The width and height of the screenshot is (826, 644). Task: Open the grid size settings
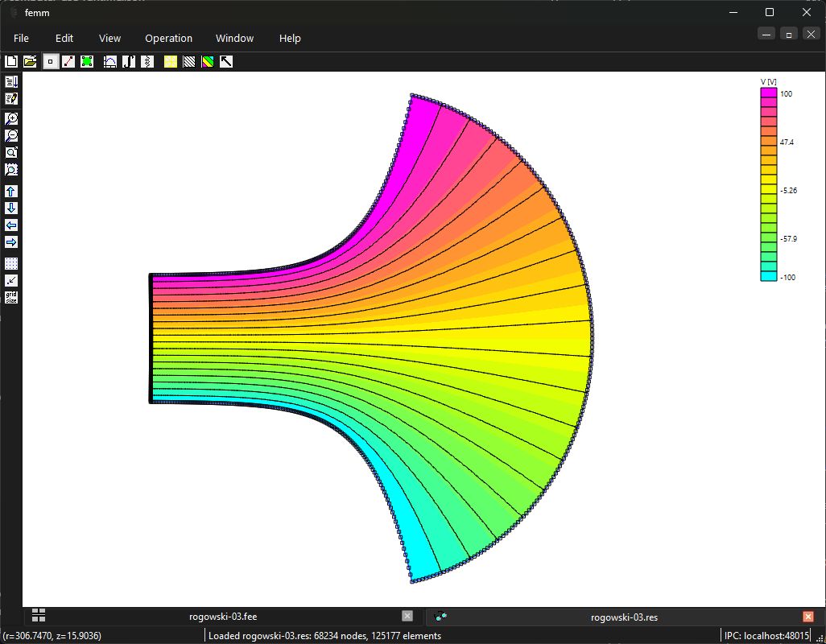click(x=11, y=298)
